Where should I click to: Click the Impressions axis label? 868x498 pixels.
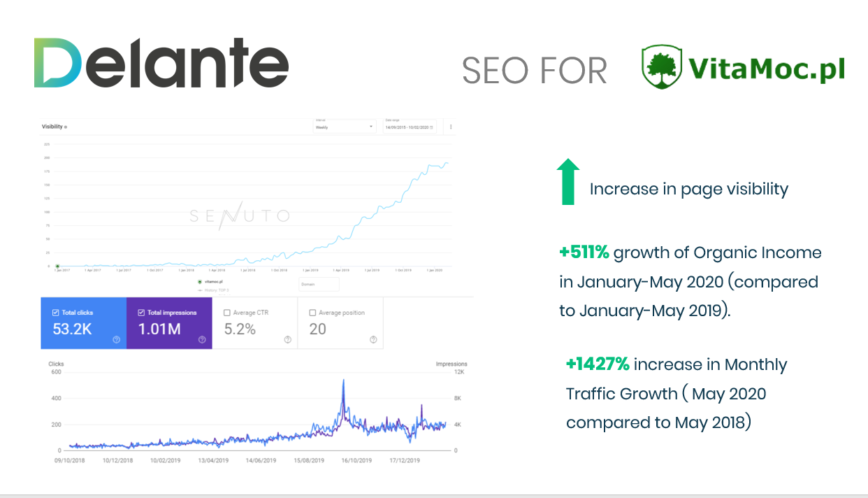[x=451, y=364]
